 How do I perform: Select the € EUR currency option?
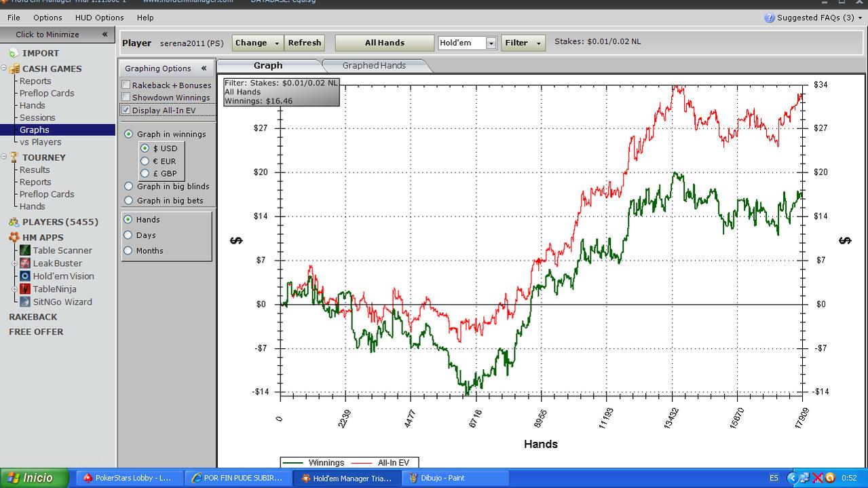[145, 162]
